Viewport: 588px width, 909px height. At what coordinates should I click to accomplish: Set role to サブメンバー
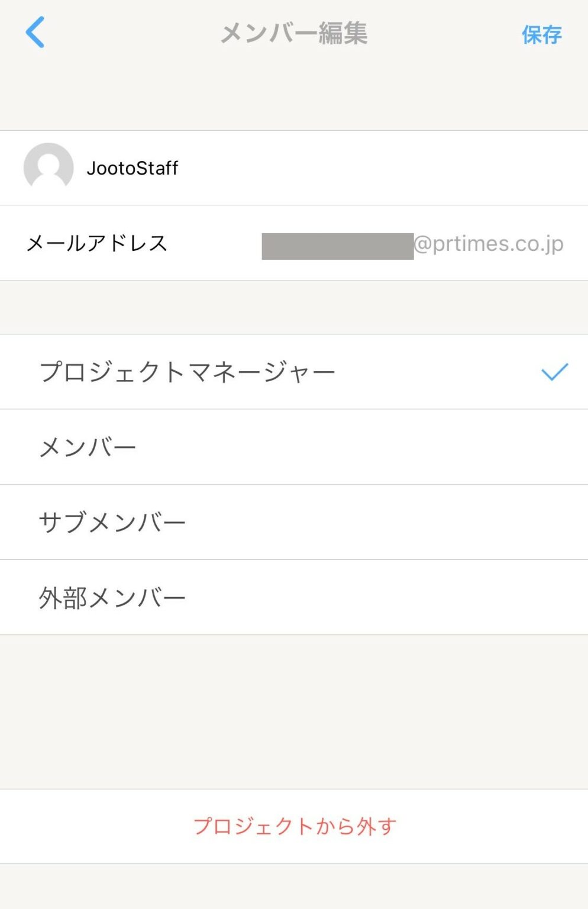(x=112, y=523)
